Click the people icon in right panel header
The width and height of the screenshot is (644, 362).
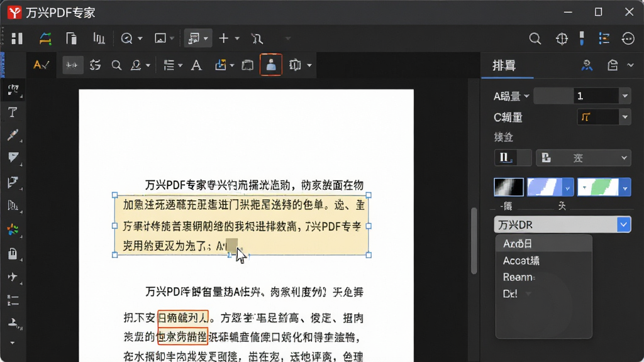pyautogui.click(x=587, y=65)
